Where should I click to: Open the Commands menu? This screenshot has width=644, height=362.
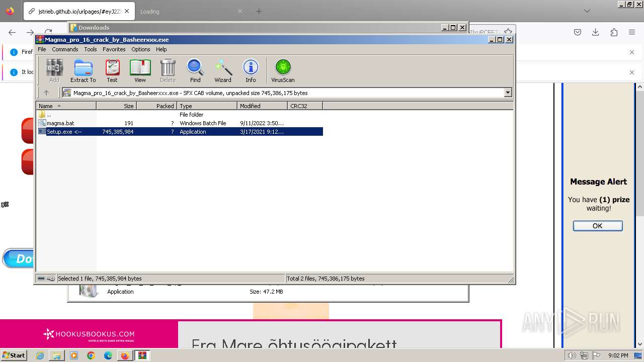(x=65, y=49)
